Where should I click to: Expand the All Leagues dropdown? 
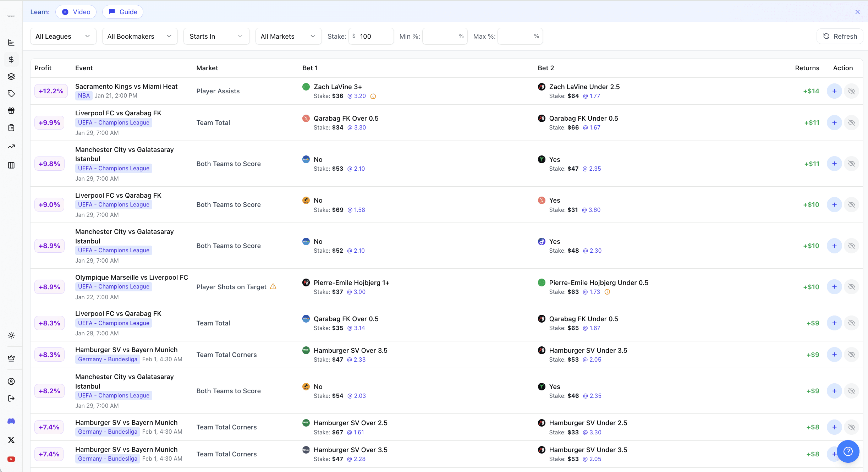(63, 36)
